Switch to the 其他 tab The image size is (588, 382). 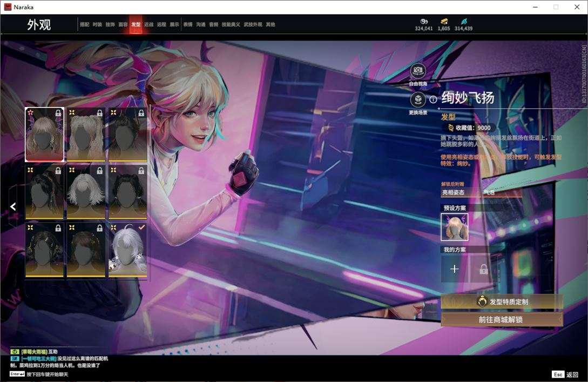271,24
